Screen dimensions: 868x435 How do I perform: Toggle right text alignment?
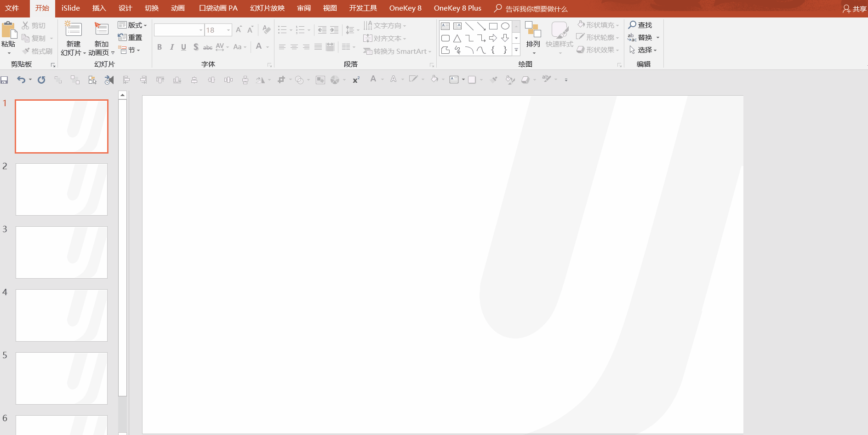pyautogui.click(x=306, y=47)
